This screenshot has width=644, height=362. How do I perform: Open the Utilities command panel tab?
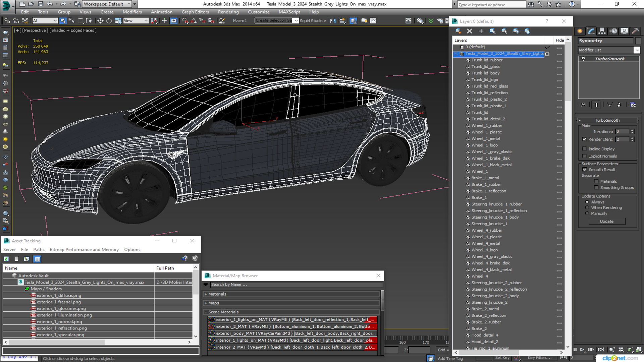click(x=635, y=31)
